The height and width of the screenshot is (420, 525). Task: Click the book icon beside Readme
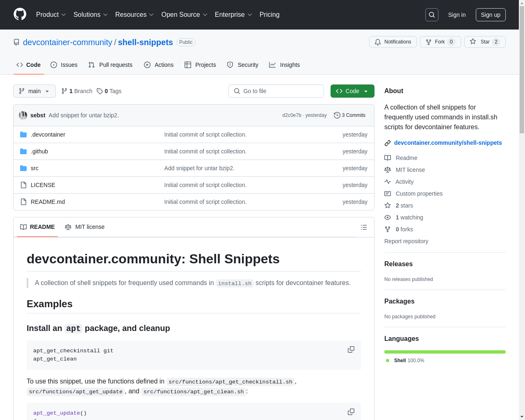388,158
